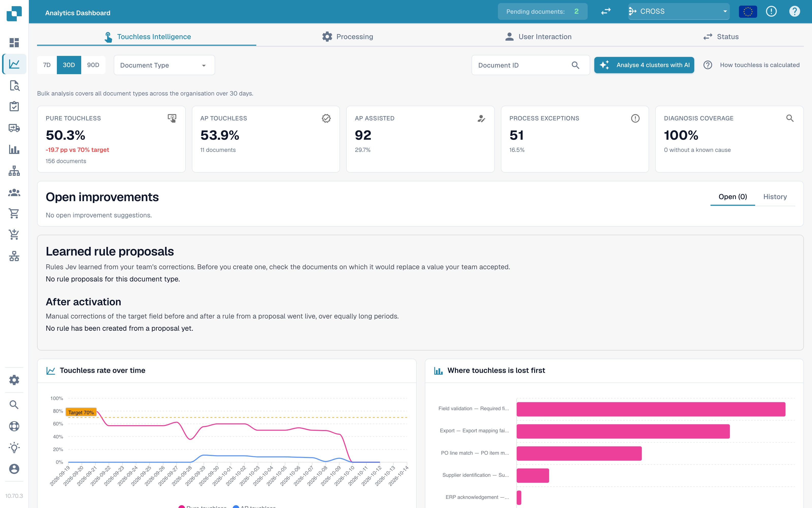Image resolution: width=812 pixels, height=508 pixels.
Task: Open the lifebuoy support sidebar icon
Action: (14, 426)
